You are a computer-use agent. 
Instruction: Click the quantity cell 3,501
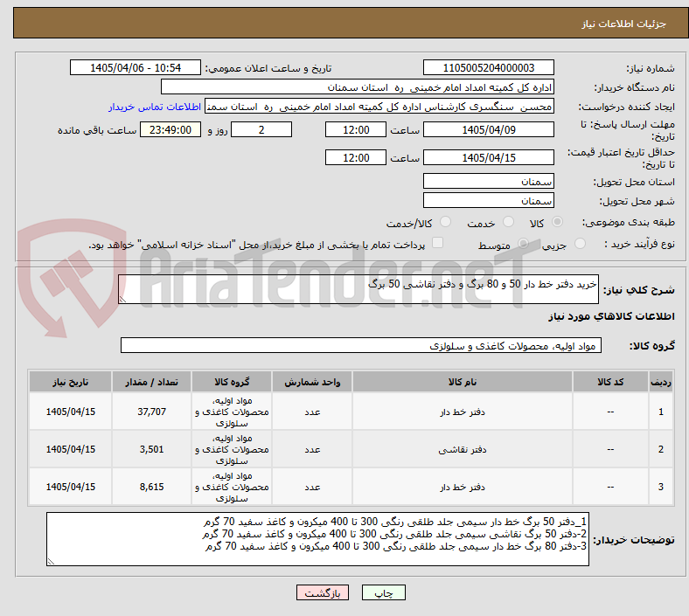(151, 449)
